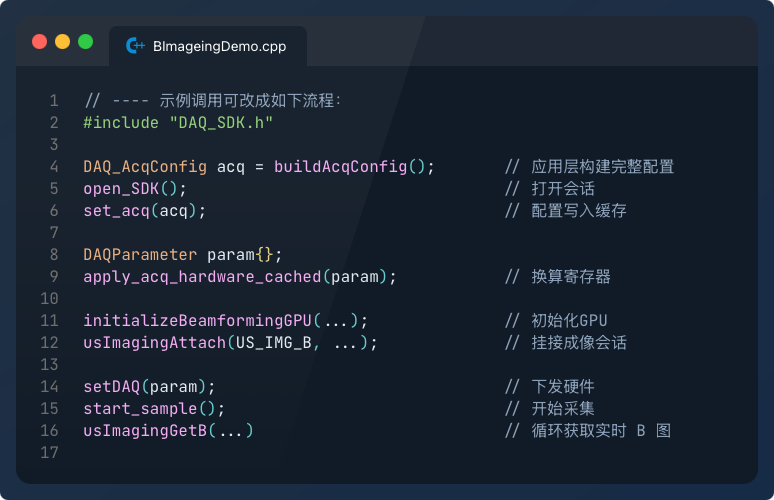Click initializeBeamformingGPU call on line 11
774x500 pixels.
(197, 321)
